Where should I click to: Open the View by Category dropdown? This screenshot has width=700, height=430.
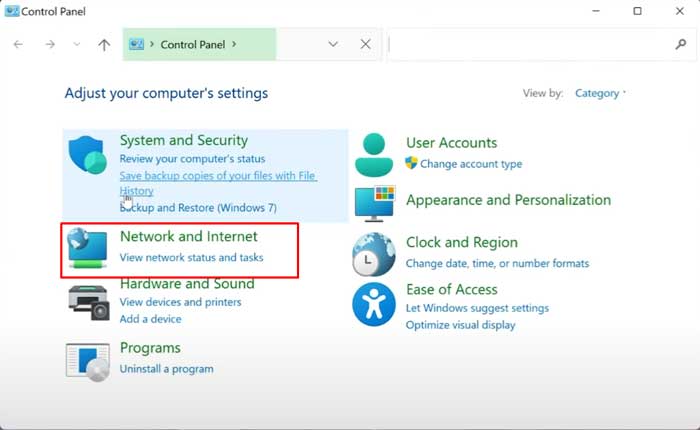(600, 93)
